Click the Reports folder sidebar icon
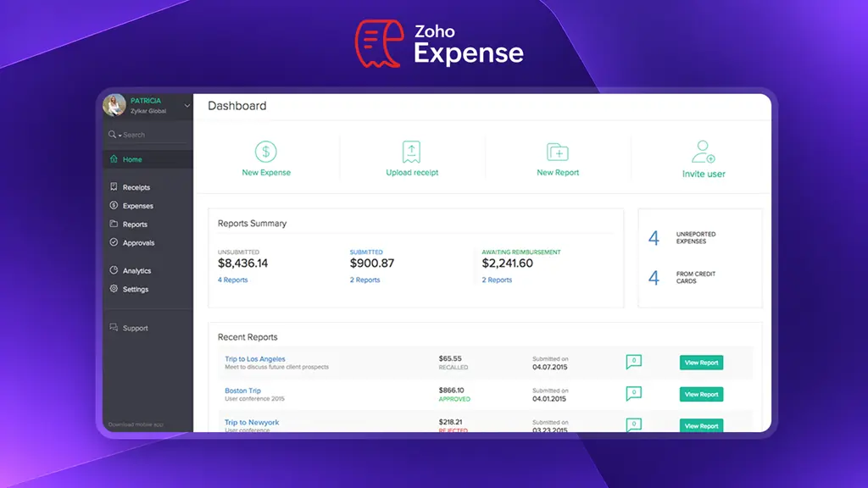868x488 pixels. point(114,224)
